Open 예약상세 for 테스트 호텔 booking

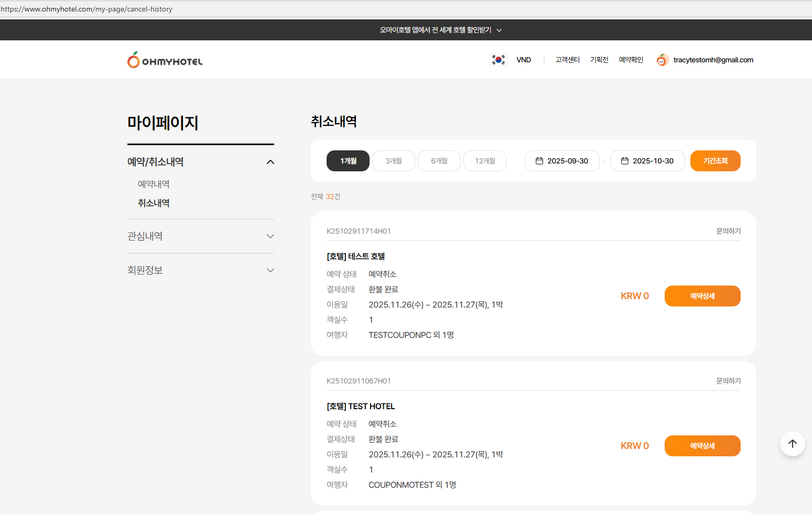pyautogui.click(x=702, y=296)
